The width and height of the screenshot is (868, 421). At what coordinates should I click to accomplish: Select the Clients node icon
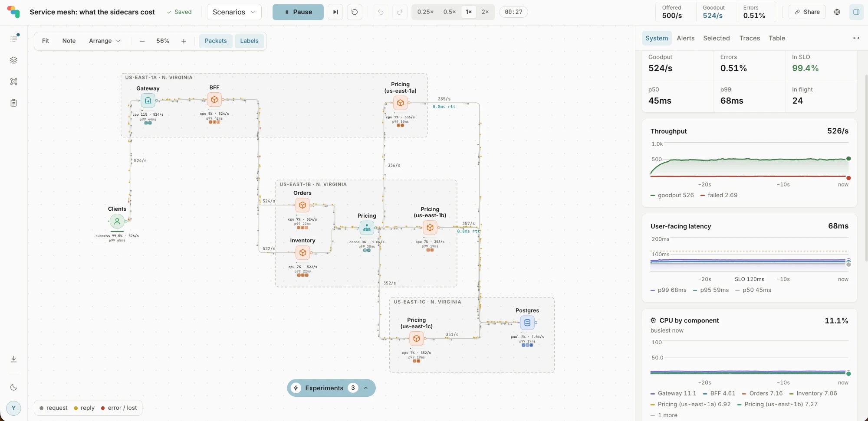click(x=117, y=221)
